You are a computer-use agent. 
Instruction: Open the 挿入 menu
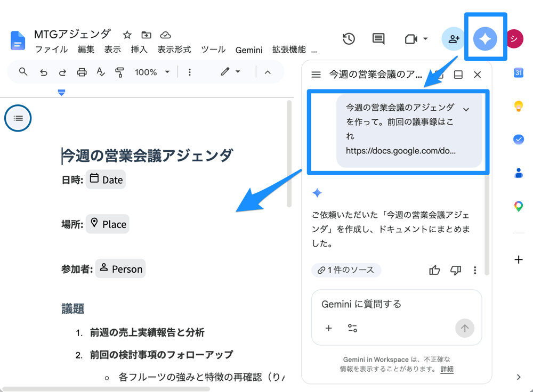click(139, 50)
